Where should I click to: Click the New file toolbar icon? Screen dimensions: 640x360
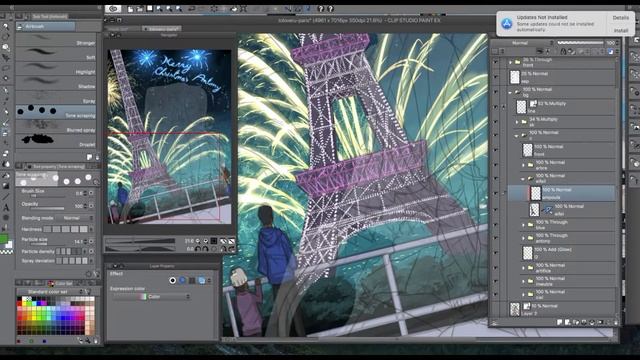tap(130, 9)
